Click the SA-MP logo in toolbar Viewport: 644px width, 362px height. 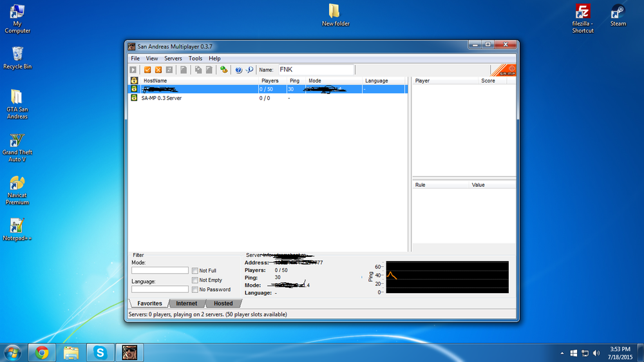(504, 70)
